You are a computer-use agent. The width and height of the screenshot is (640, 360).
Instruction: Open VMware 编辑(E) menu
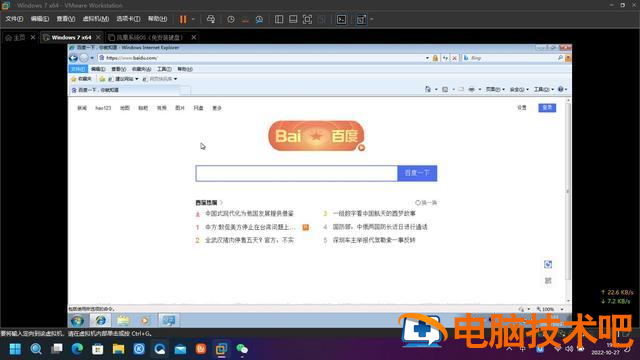40,19
